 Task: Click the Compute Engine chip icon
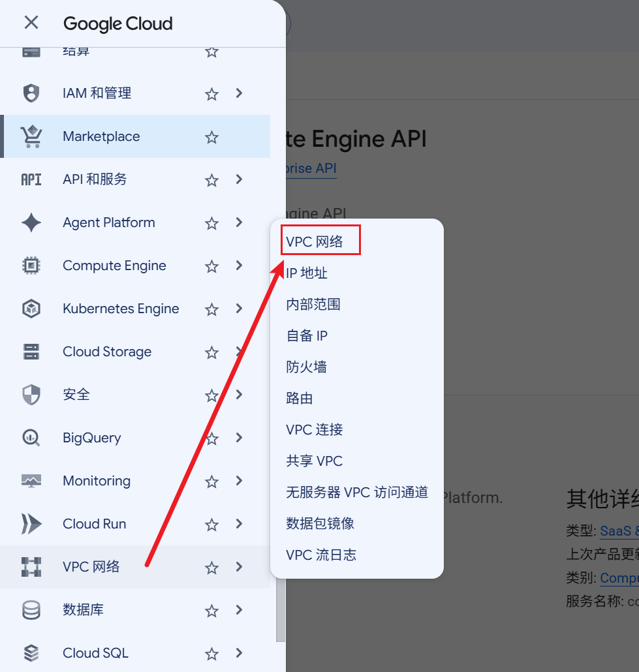coord(31,266)
